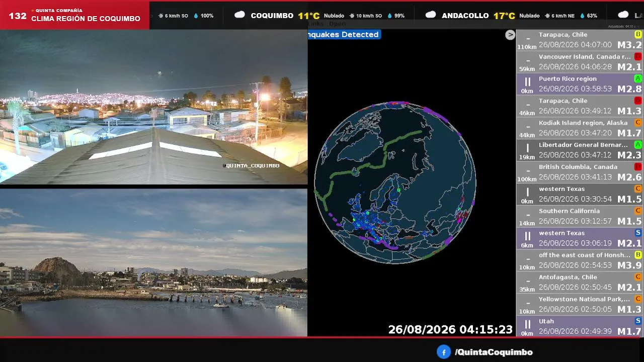Click the 'CLIMA REGIÓN DE COQUIMBO' title
The width and height of the screenshot is (644, 362).
(86, 19)
